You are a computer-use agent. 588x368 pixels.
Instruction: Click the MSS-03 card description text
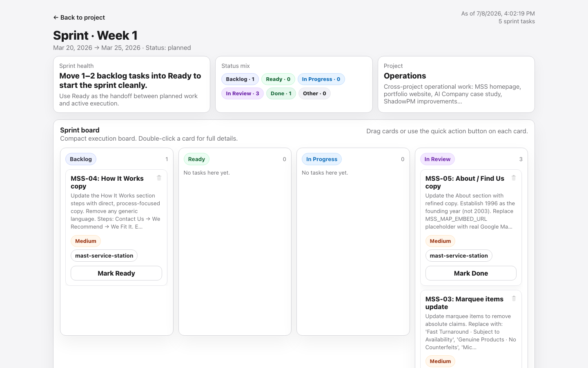tap(470, 332)
